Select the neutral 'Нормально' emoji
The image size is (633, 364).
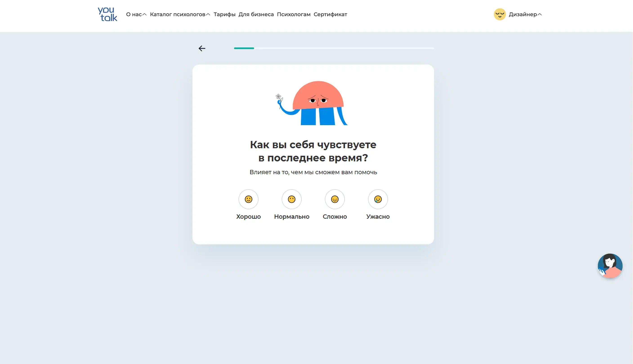(x=291, y=199)
